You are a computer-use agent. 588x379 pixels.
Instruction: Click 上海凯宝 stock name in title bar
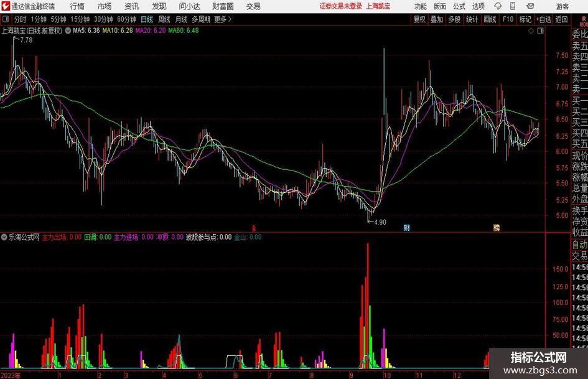[378, 6]
